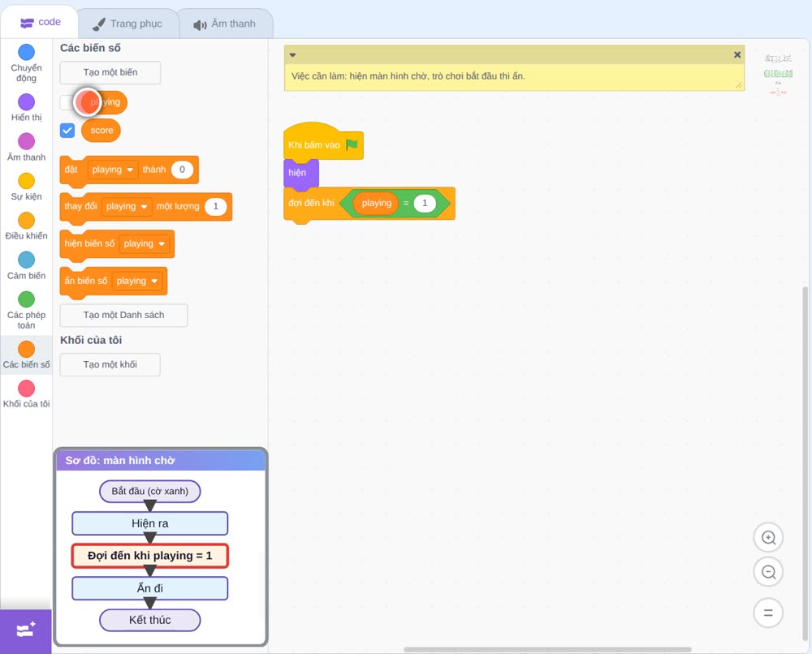Switch to the Trang phục tab

click(127, 24)
